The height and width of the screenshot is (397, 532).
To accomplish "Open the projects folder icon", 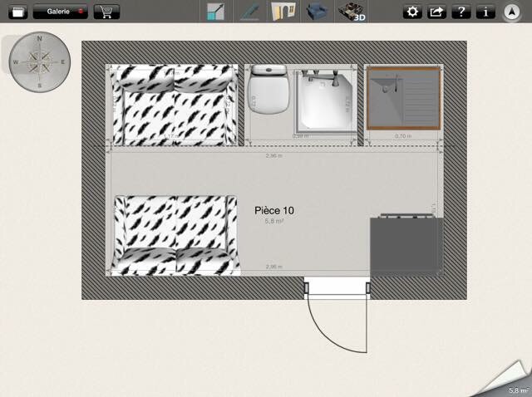I will [17, 12].
